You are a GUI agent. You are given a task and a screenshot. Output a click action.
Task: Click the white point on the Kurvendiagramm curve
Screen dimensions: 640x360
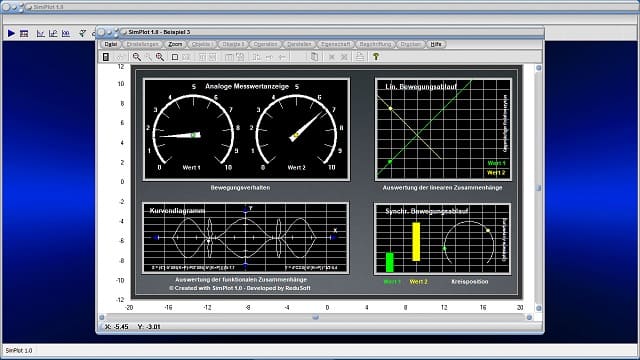tap(209, 241)
